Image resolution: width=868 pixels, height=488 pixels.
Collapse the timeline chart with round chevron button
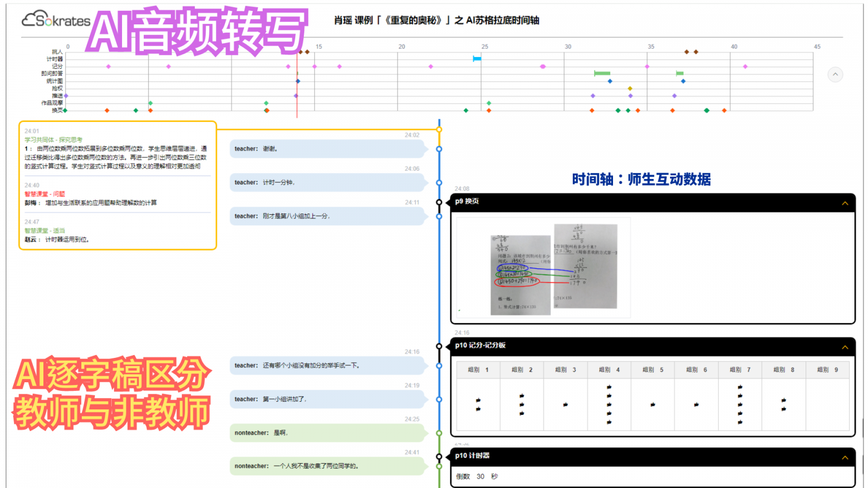[x=835, y=74]
